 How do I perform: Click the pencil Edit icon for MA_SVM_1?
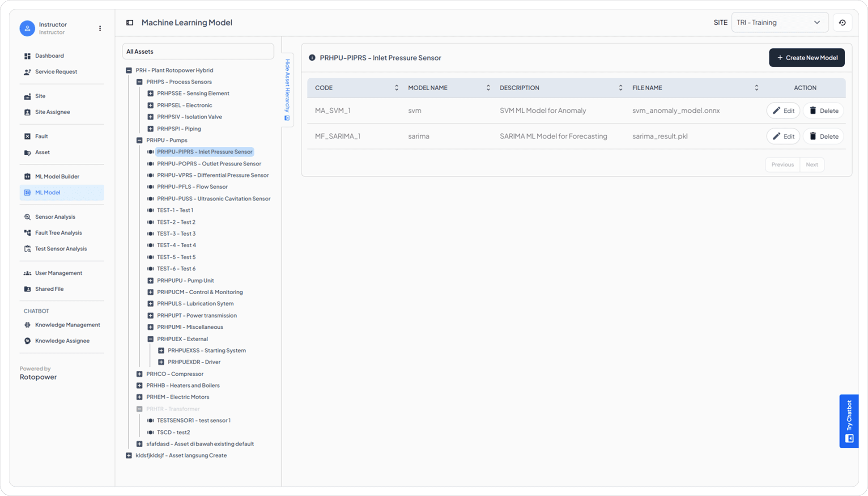coord(777,110)
